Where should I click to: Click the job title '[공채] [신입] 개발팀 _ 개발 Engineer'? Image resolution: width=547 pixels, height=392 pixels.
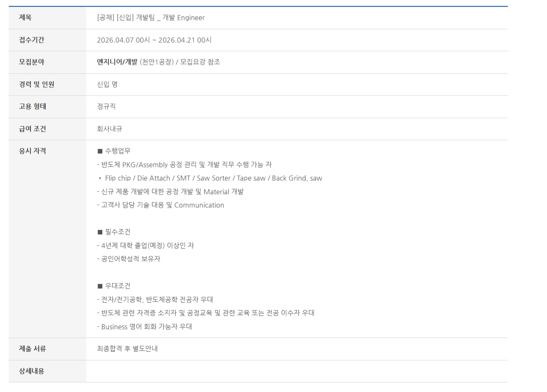point(151,17)
